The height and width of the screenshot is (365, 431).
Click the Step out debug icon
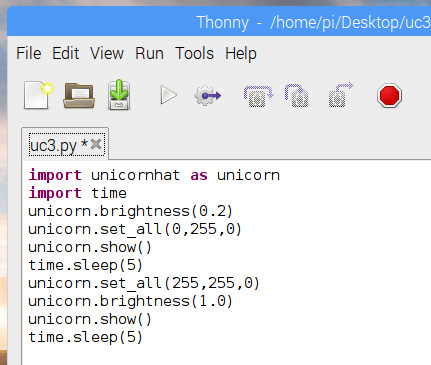click(x=340, y=95)
